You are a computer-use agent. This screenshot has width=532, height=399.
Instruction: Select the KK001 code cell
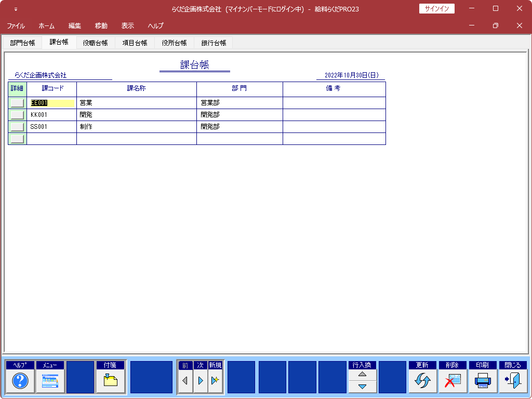pos(52,115)
